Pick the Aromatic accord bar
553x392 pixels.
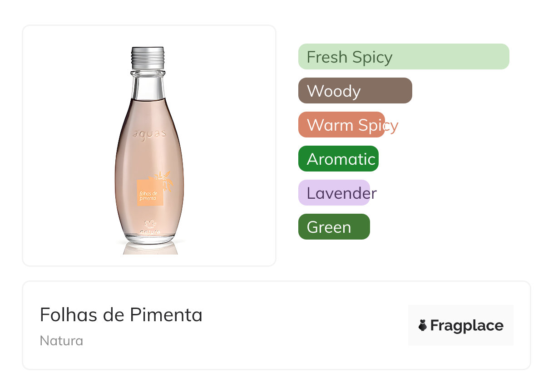pyautogui.click(x=338, y=159)
